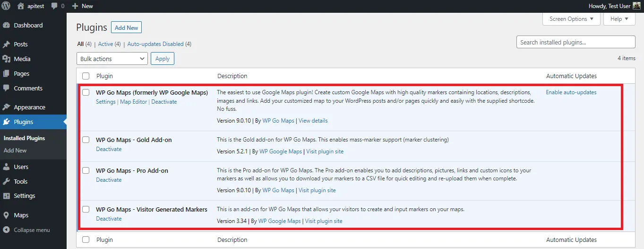This screenshot has height=249, width=644.
Task: Click Enable auto-updates link
Action: (x=571, y=92)
